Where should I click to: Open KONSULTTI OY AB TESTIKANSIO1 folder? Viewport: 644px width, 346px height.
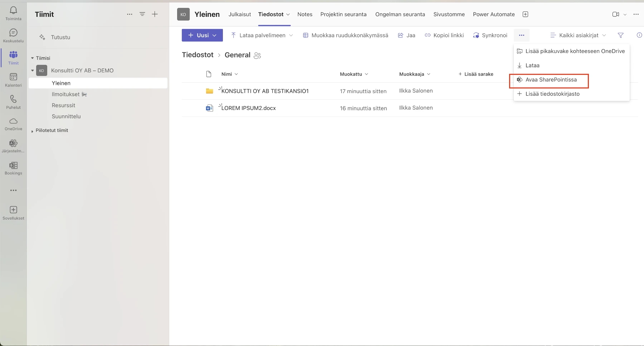tap(265, 91)
